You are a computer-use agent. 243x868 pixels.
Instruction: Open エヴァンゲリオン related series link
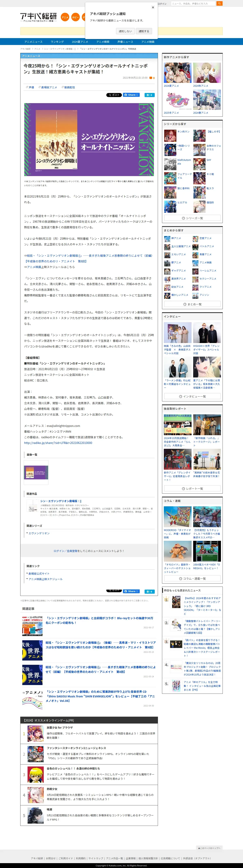pos(39,533)
